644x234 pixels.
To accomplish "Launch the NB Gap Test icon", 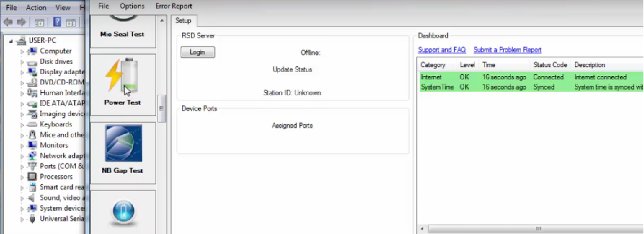I will [x=123, y=143].
